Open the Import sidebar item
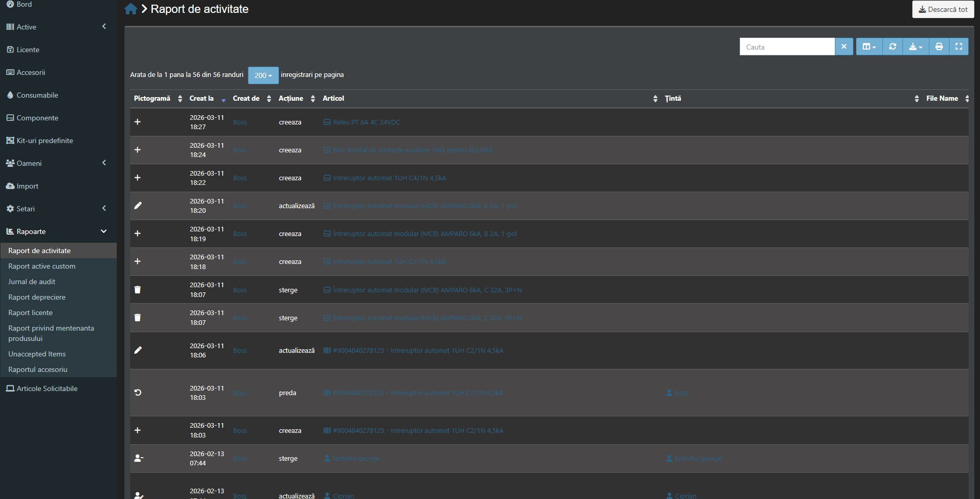 point(58,186)
